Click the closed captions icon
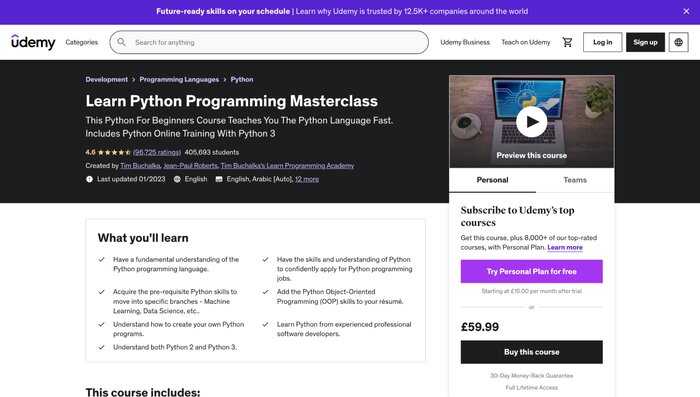Image resolution: width=700 pixels, height=397 pixels. tap(219, 179)
